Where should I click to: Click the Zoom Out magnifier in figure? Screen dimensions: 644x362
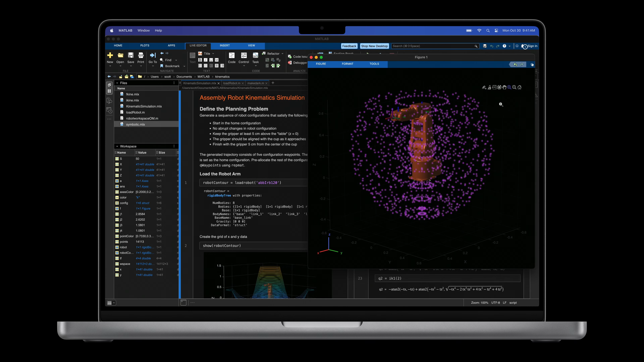(514, 87)
